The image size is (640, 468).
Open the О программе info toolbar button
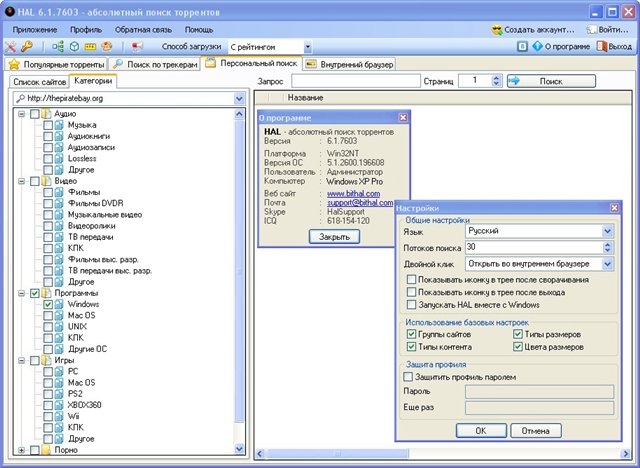560,47
